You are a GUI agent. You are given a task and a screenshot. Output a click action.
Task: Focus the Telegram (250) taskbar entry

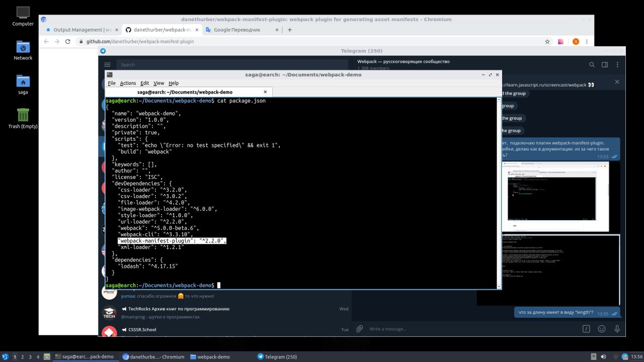tap(277, 356)
